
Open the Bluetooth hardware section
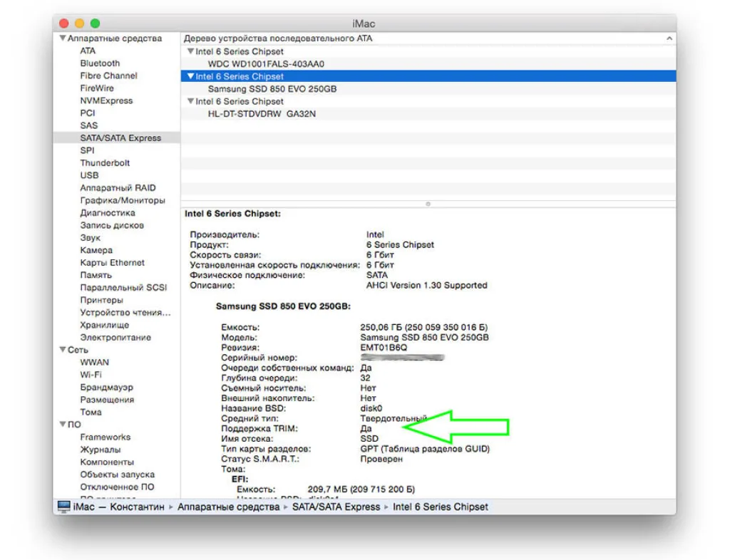[x=100, y=63]
